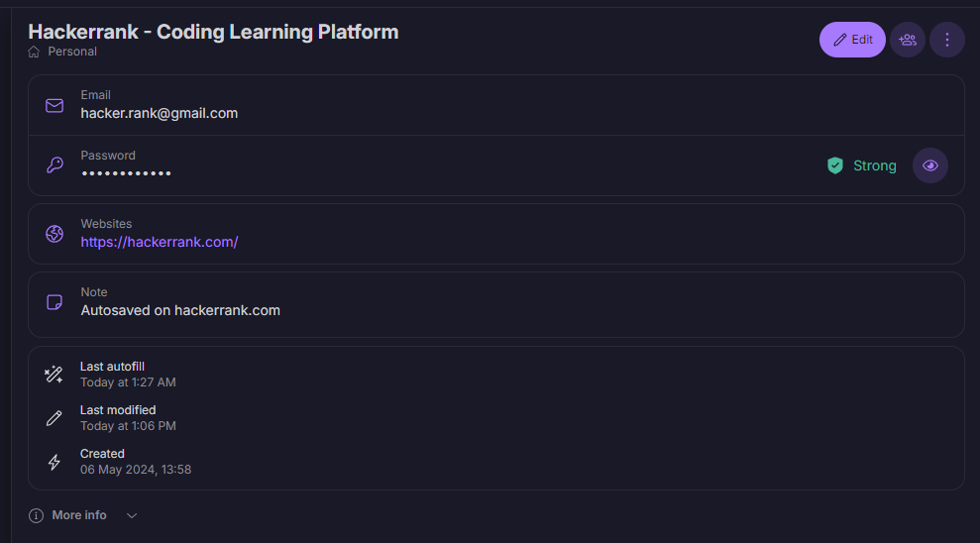
Task: Click the key password icon
Action: [x=54, y=164]
